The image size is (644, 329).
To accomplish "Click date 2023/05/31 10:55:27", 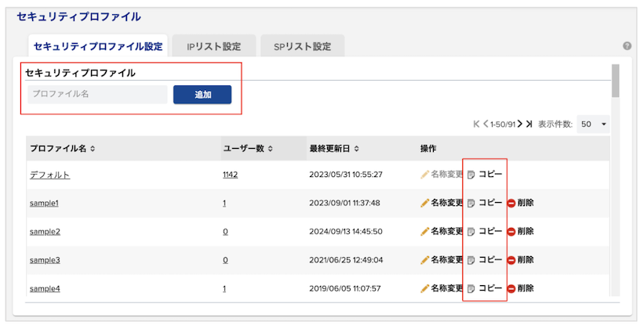I will tap(346, 175).
